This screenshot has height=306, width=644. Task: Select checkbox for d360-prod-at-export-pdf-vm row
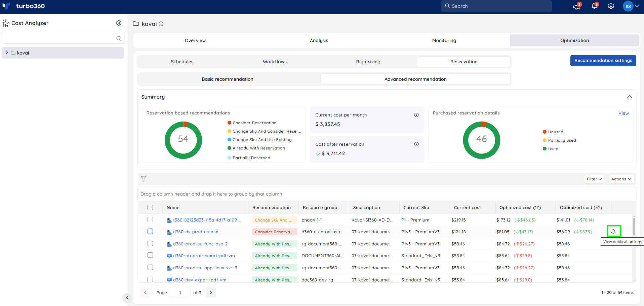tap(150, 255)
